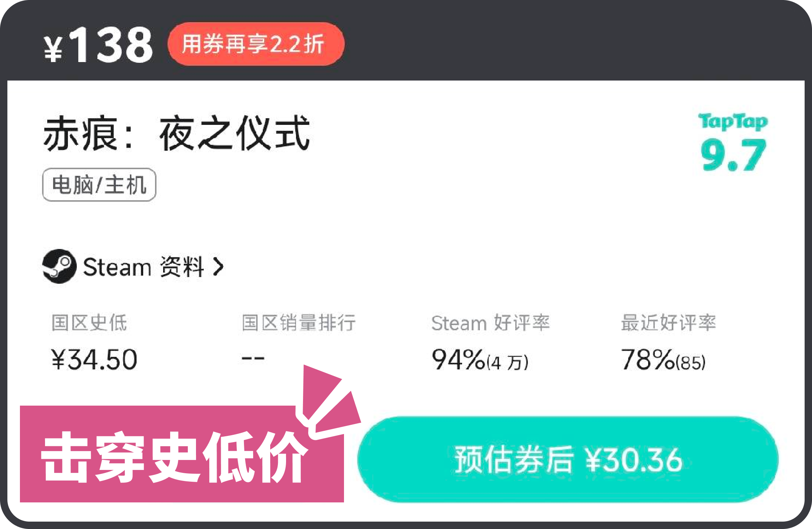Image resolution: width=812 pixels, height=529 pixels.
Task: Click the TapTap 9.7 rating score
Action: (733, 155)
